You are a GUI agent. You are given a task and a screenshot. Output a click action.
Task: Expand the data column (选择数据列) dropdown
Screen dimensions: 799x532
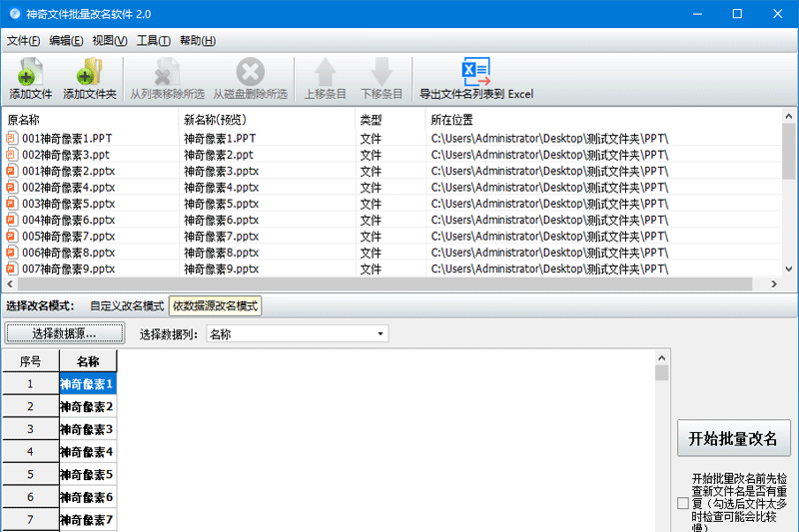tap(381, 334)
